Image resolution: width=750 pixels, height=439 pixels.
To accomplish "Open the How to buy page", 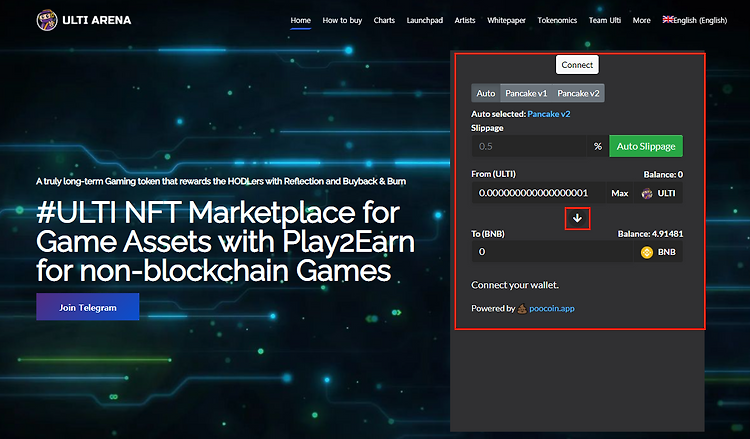I will click(x=342, y=20).
